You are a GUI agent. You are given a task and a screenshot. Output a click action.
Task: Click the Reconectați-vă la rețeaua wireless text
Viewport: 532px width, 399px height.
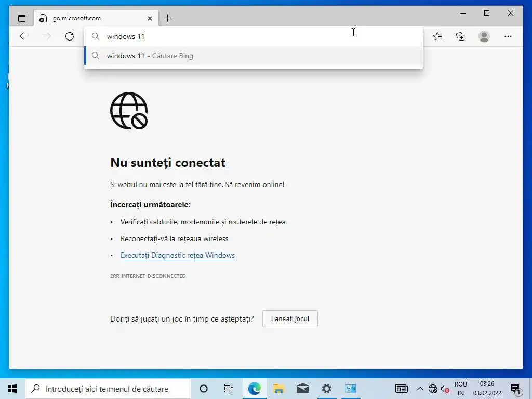tap(175, 238)
